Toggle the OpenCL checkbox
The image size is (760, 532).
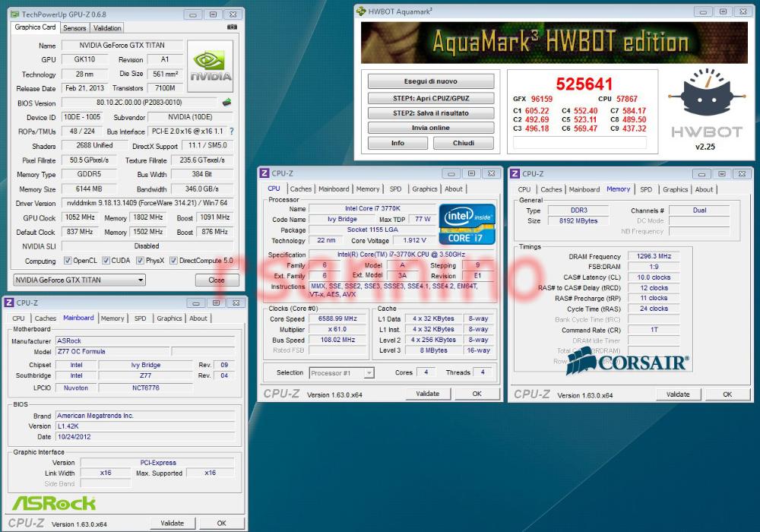coord(68,261)
